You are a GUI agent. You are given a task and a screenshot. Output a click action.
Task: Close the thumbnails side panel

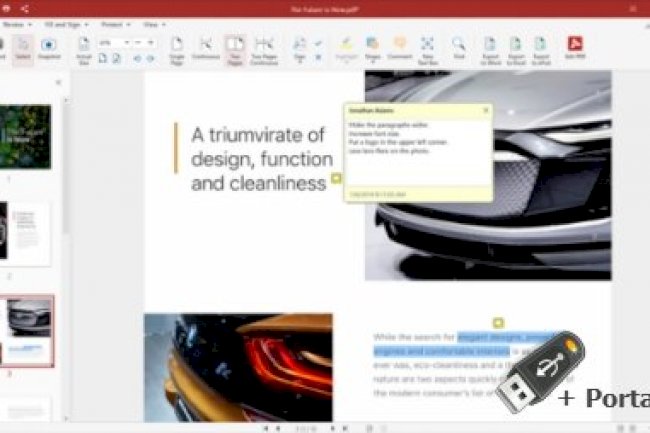point(58,82)
